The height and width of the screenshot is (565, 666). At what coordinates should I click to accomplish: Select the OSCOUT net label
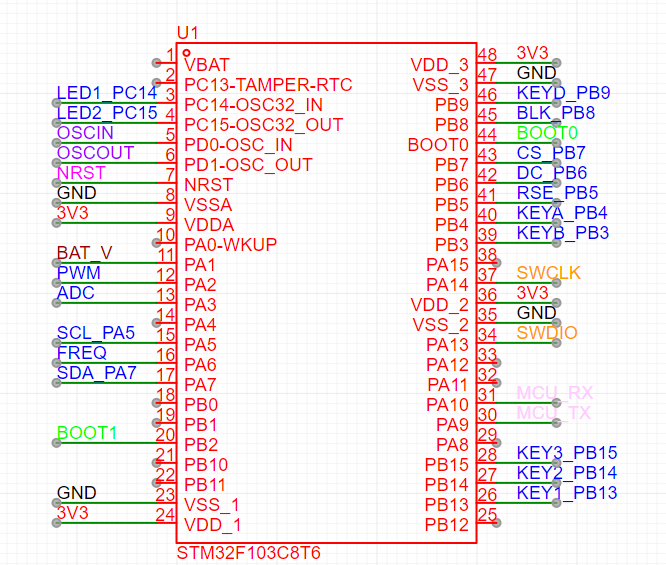point(96,153)
